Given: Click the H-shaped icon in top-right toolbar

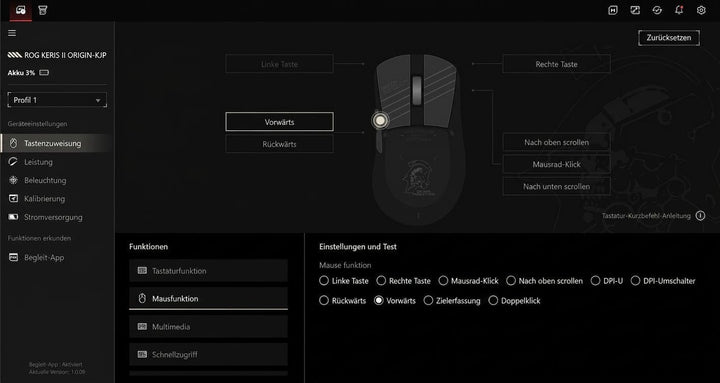Looking at the screenshot, I should tap(613, 10).
